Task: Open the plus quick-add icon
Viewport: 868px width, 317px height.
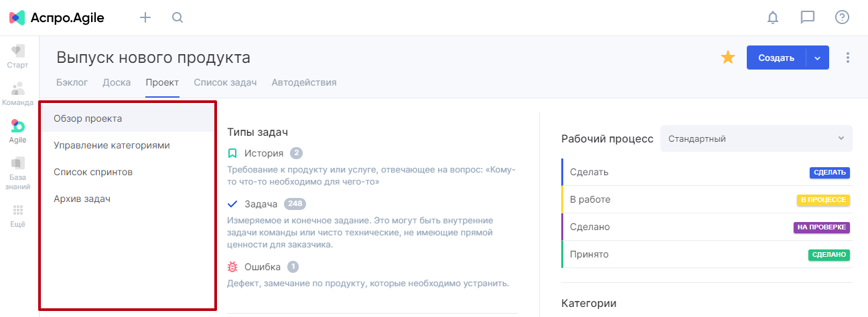Action: coord(145,17)
